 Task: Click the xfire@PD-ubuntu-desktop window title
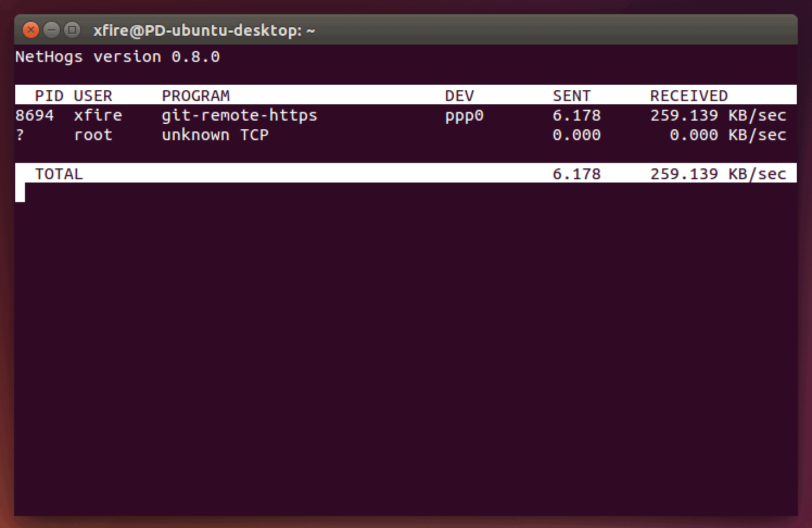(204, 30)
